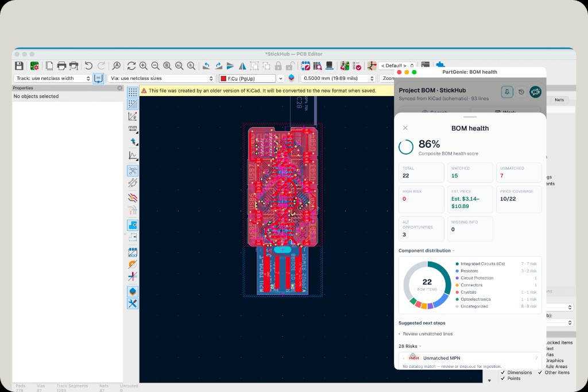Open the 0.5000 mm grid size dropdown
This screenshot has height=392, width=588.
338,78
